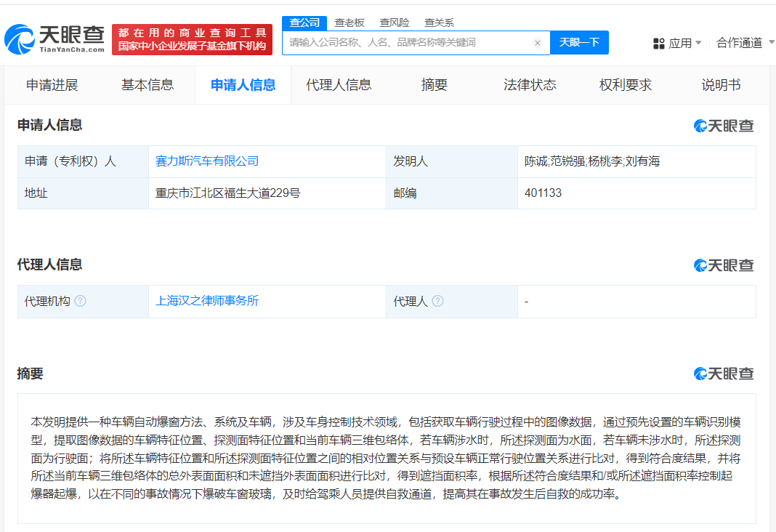Open the 上海汉之律师事务所 link

click(x=207, y=301)
